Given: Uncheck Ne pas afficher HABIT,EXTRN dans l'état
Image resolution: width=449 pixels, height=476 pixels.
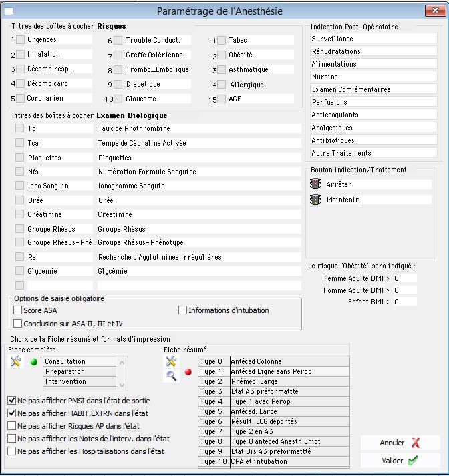Looking at the screenshot, I should [x=11, y=413].
